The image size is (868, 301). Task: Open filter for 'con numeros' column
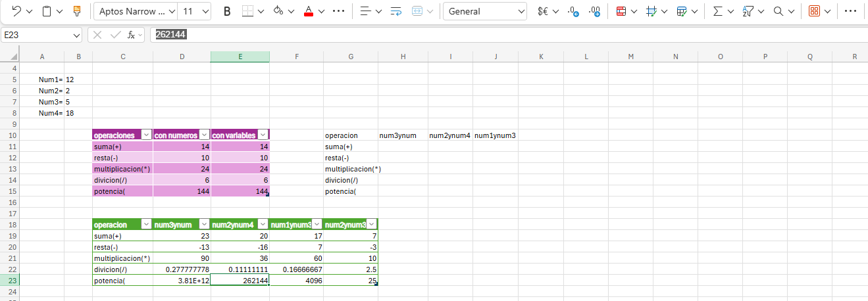204,135
